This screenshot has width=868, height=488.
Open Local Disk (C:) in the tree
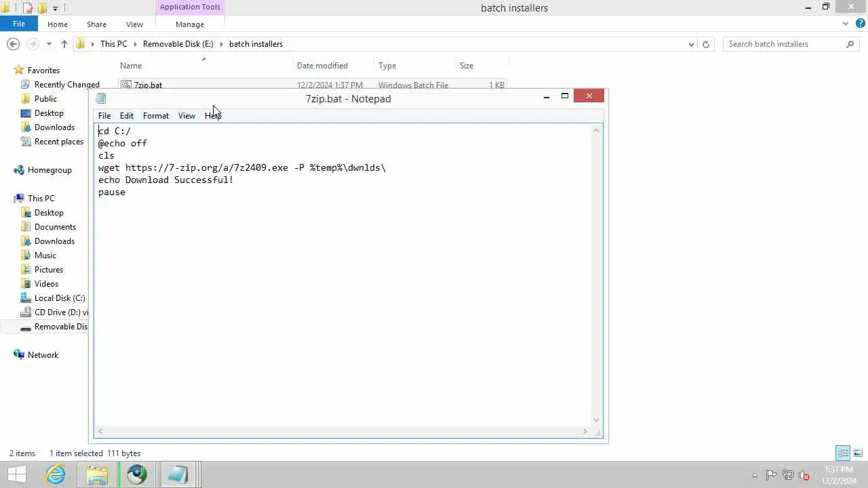(x=60, y=298)
